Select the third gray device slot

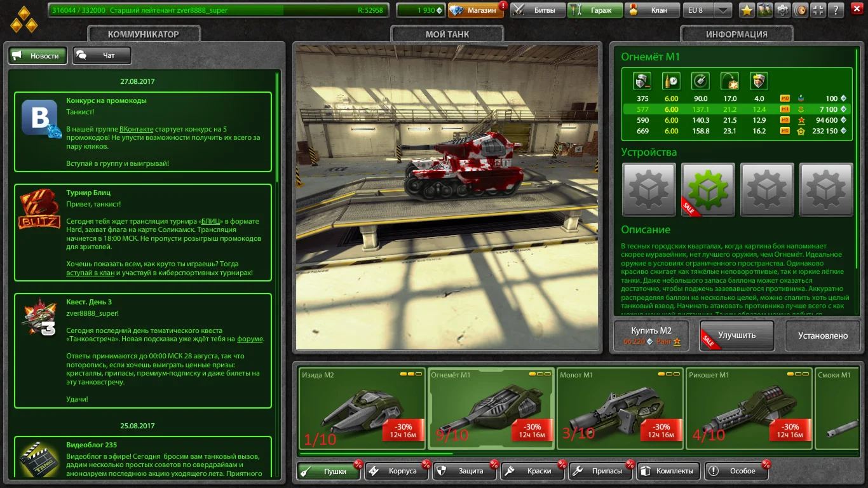coord(767,189)
